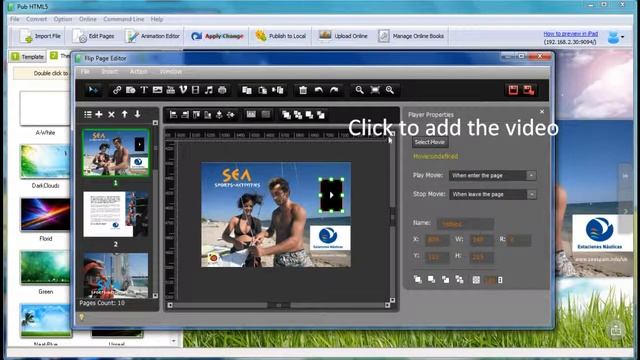Click the Apply Change button
640x360 pixels.
point(217,36)
